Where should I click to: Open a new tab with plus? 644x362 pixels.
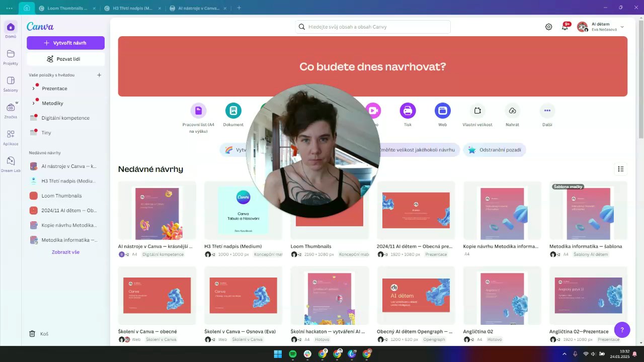pyautogui.click(x=239, y=8)
